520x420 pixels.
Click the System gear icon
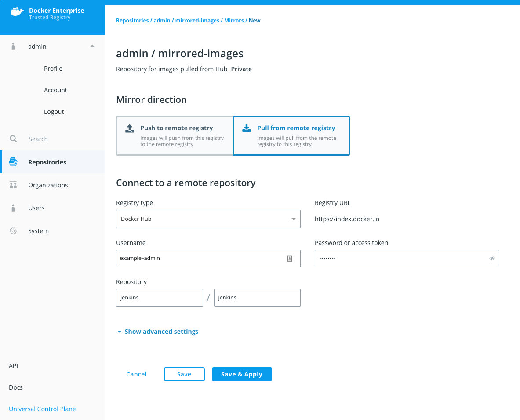coord(13,231)
